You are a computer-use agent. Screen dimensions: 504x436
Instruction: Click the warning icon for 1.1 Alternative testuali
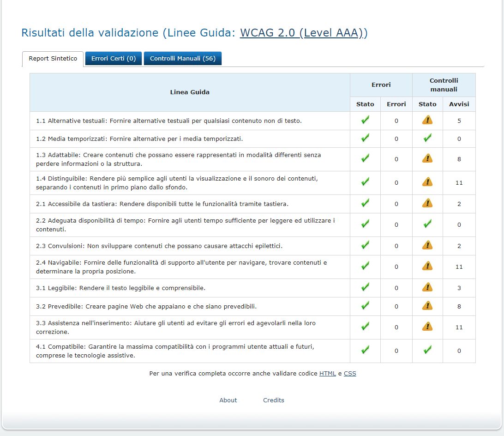tap(427, 120)
